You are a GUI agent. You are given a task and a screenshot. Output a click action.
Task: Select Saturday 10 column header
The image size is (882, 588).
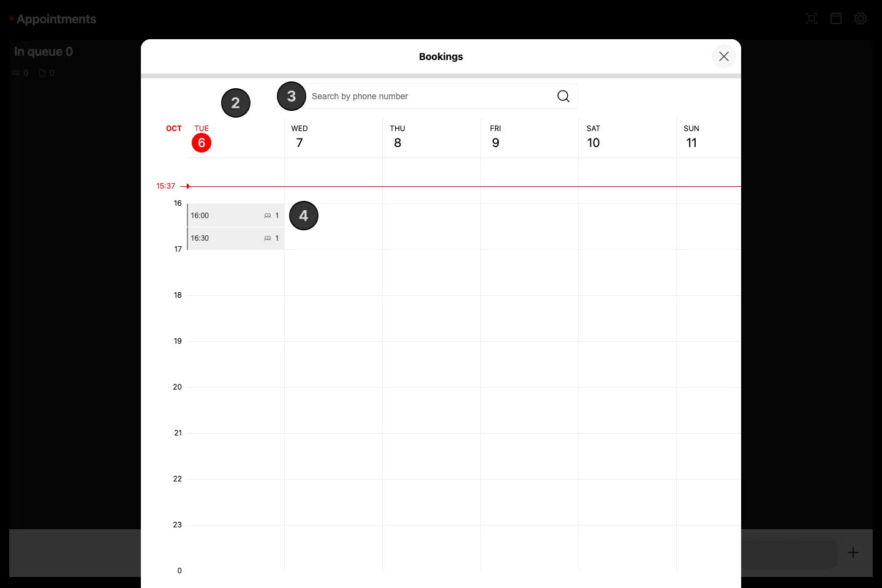pyautogui.click(x=594, y=137)
